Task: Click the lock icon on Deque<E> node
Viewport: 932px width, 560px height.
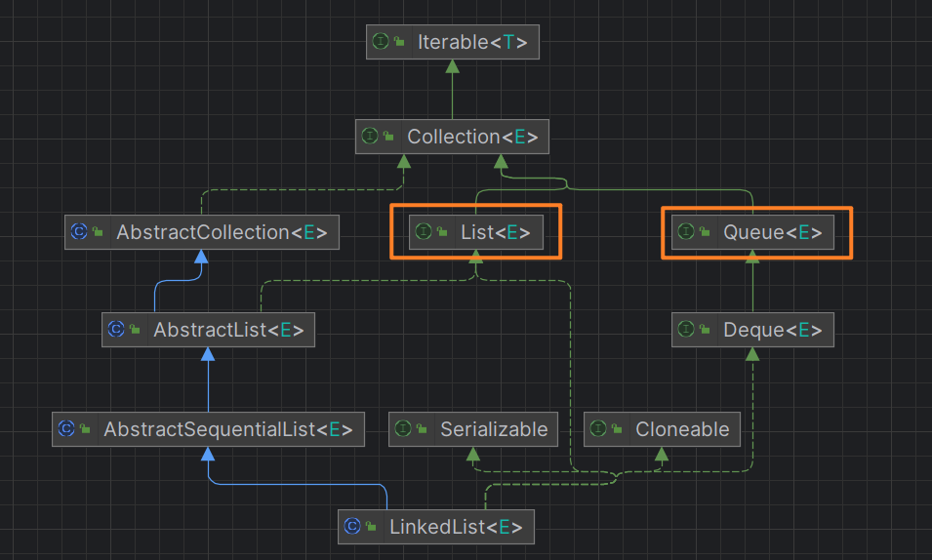Action: (705, 329)
